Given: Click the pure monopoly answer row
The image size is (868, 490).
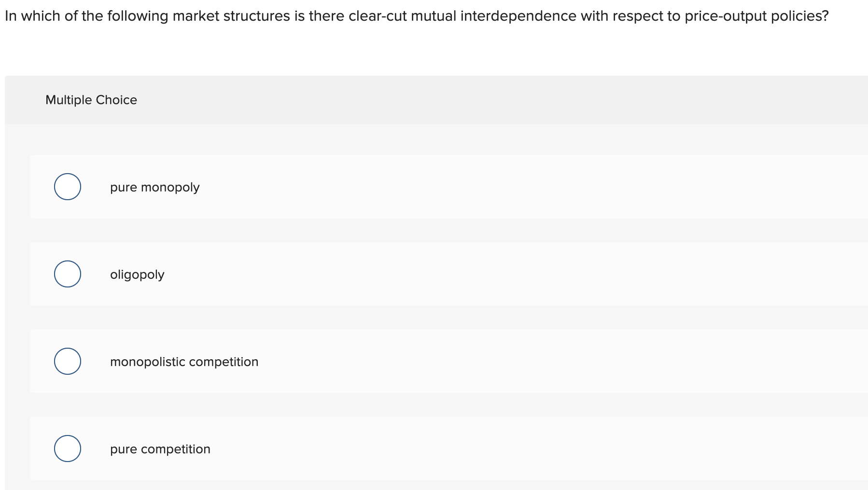Looking at the screenshot, I should [x=338, y=187].
